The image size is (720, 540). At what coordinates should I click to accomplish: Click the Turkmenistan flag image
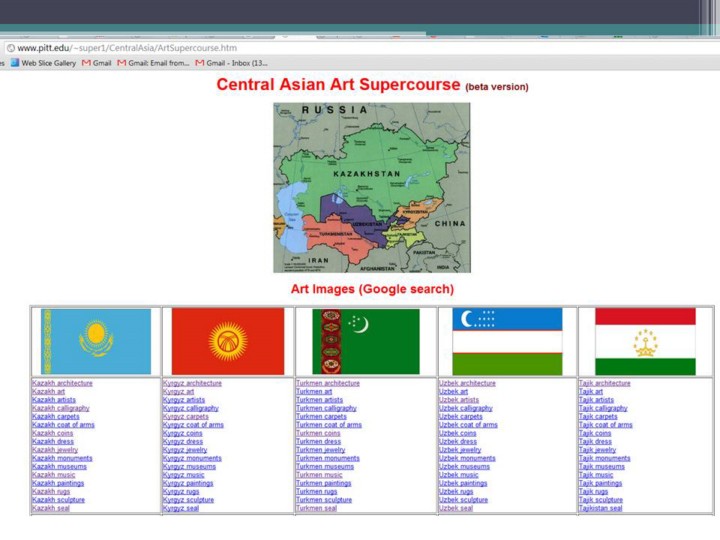365,341
